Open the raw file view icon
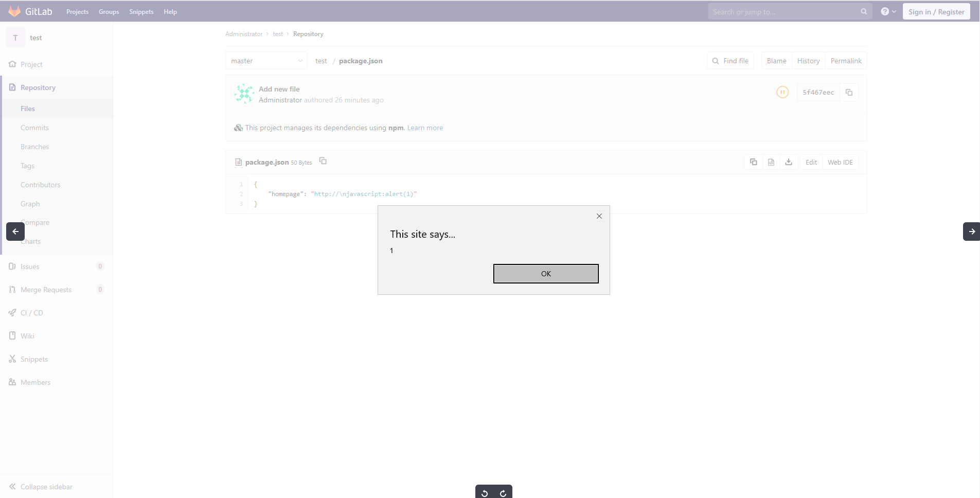The image size is (980, 498). click(771, 162)
